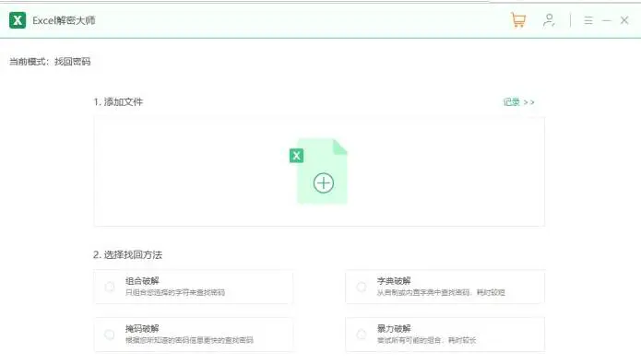
Task: Open the hamburger menu icon
Action: coord(588,20)
